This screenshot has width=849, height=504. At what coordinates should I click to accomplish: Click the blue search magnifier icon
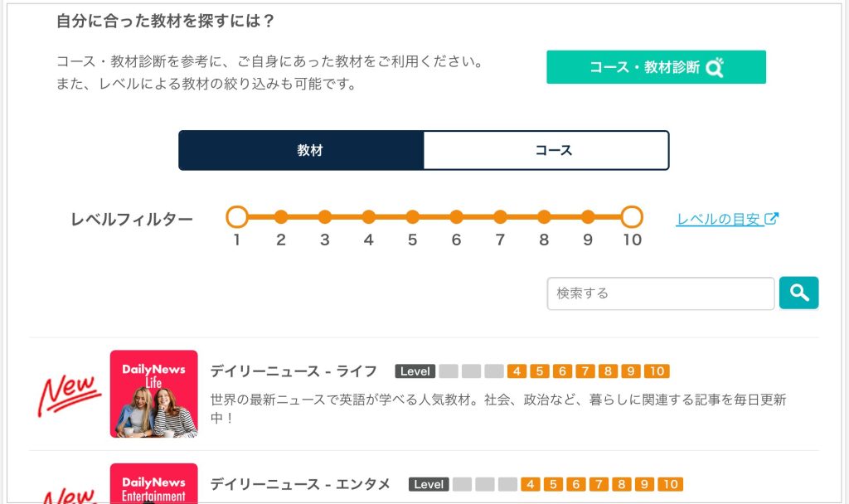798,292
